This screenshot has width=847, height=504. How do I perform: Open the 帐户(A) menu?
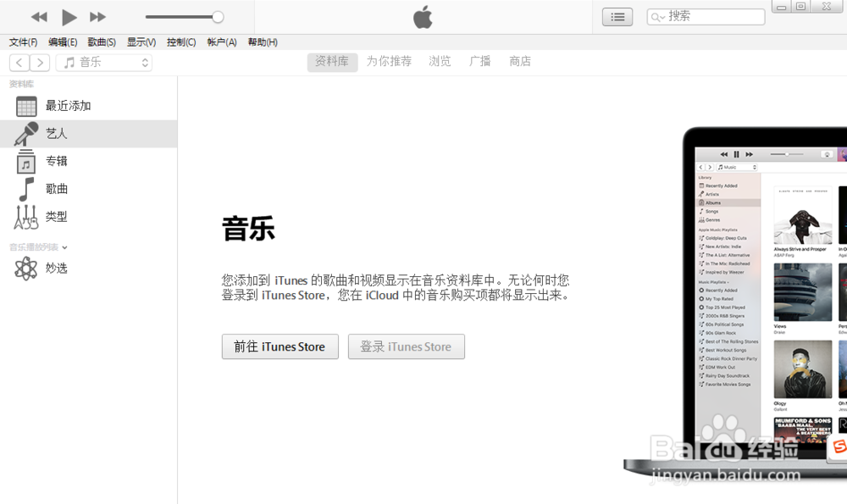click(221, 42)
